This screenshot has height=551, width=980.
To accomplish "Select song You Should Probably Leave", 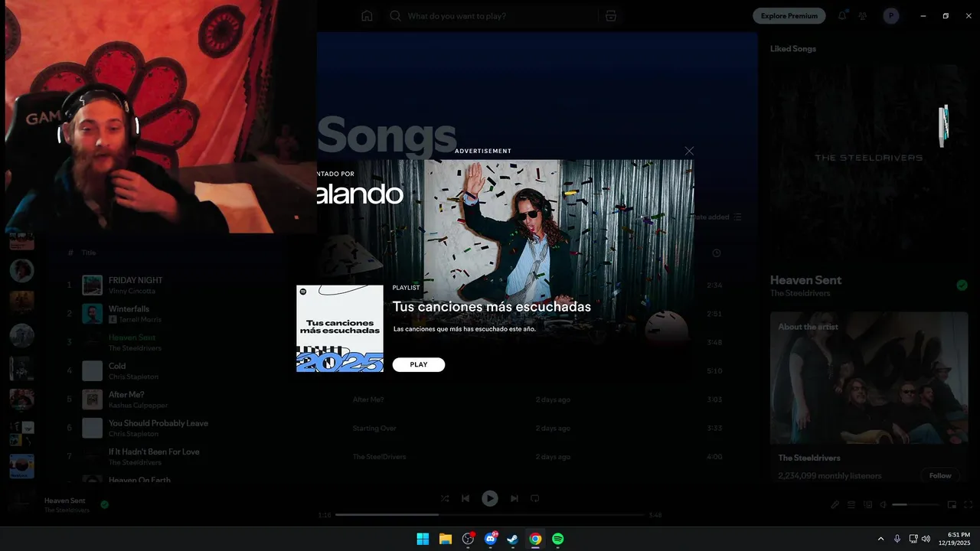I will pyautogui.click(x=158, y=423).
